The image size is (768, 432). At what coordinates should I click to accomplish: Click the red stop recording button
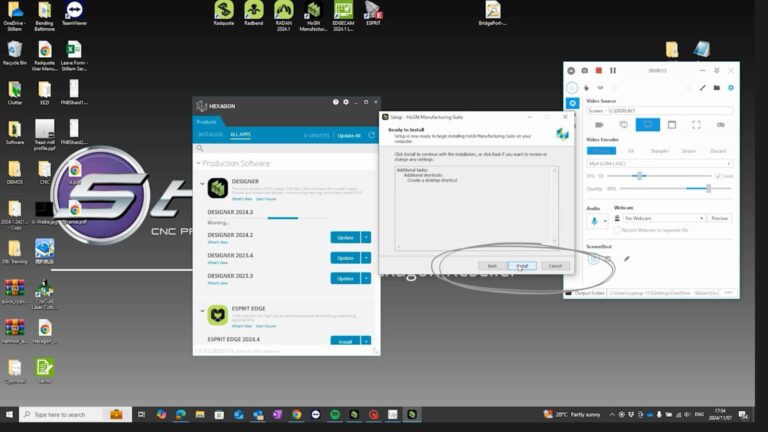pyautogui.click(x=599, y=70)
